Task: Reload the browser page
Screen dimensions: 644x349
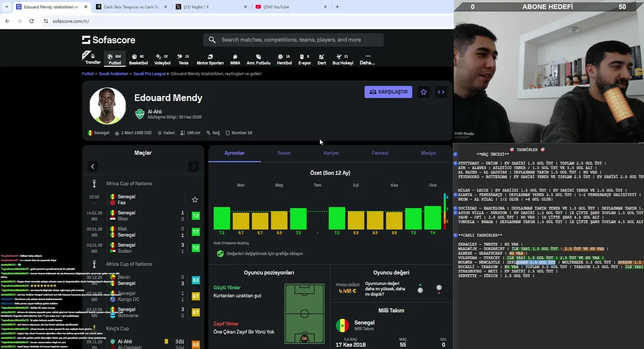Action: pyautogui.click(x=31, y=21)
